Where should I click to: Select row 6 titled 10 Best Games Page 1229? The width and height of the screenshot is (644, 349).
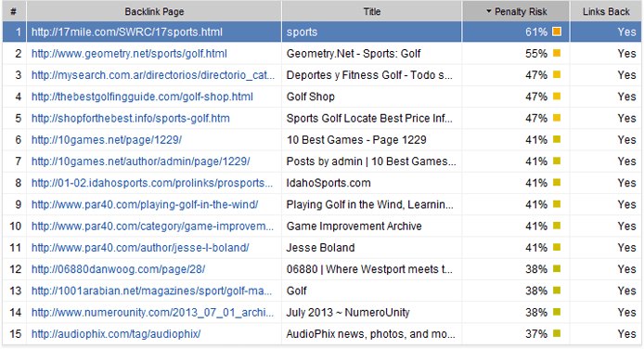pos(322,139)
